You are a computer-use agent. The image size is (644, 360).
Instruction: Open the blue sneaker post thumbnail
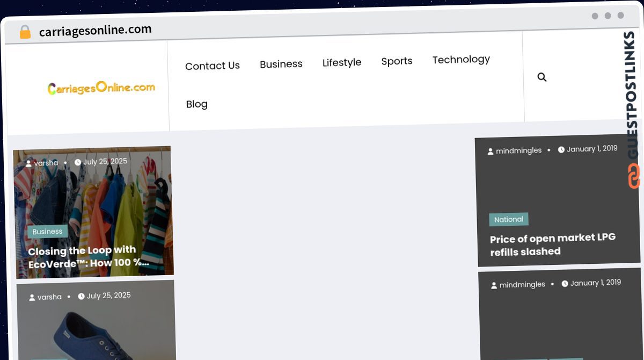point(96,320)
